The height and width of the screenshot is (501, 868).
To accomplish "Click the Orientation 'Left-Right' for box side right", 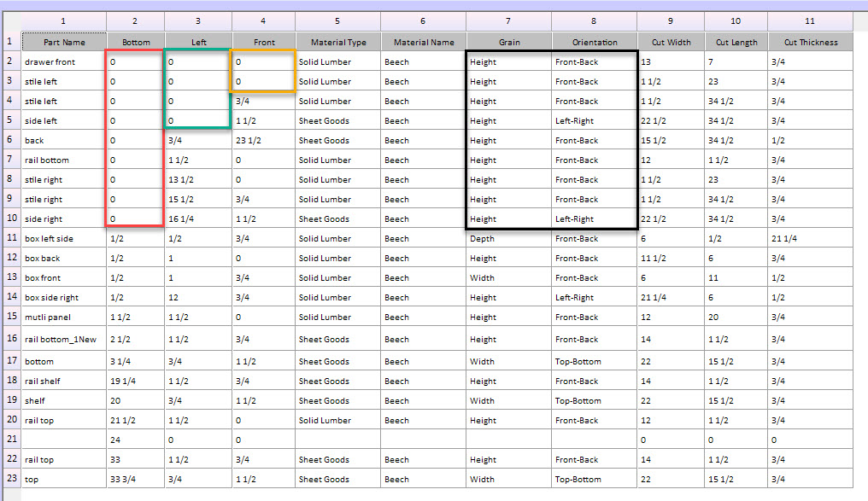I will click(x=595, y=298).
